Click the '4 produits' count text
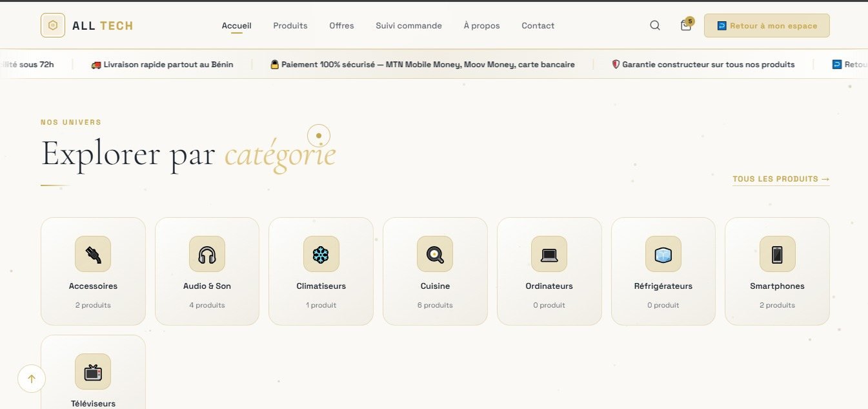The image size is (868, 409). pos(207,305)
